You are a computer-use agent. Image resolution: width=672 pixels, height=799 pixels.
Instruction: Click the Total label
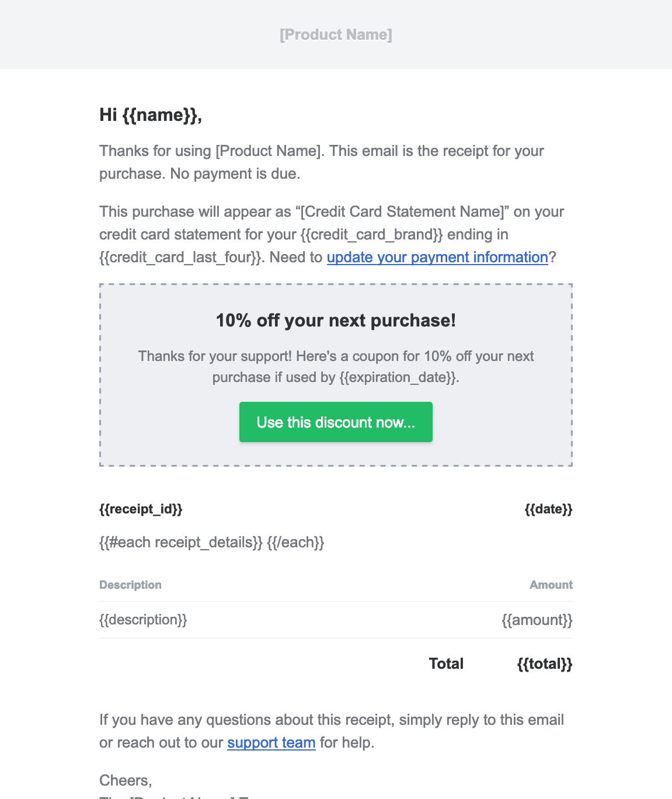[x=446, y=664]
